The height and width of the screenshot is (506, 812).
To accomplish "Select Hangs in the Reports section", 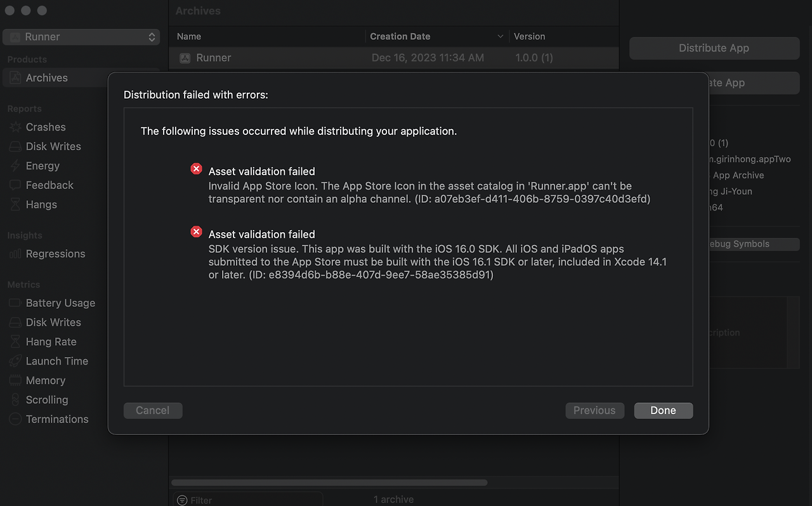I will [41, 205].
